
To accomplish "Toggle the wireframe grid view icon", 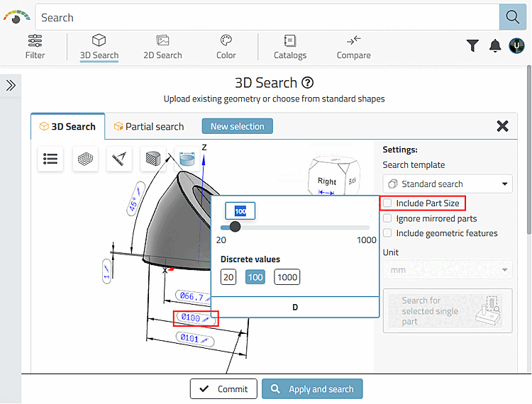I will tap(85, 159).
